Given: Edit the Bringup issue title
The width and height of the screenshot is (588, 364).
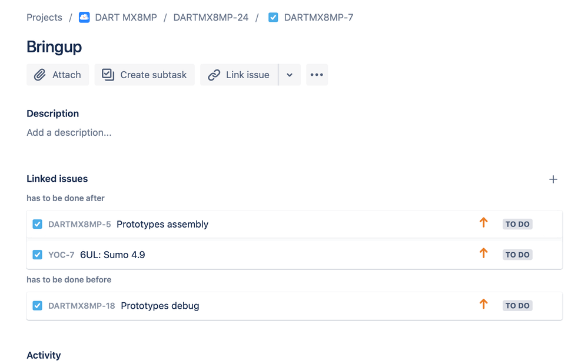Looking at the screenshot, I should (x=54, y=47).
